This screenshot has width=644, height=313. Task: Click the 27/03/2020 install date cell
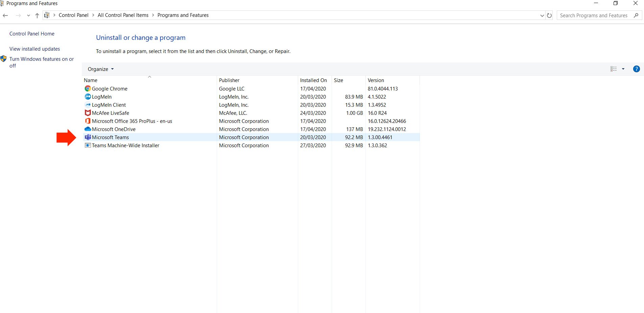313,146
